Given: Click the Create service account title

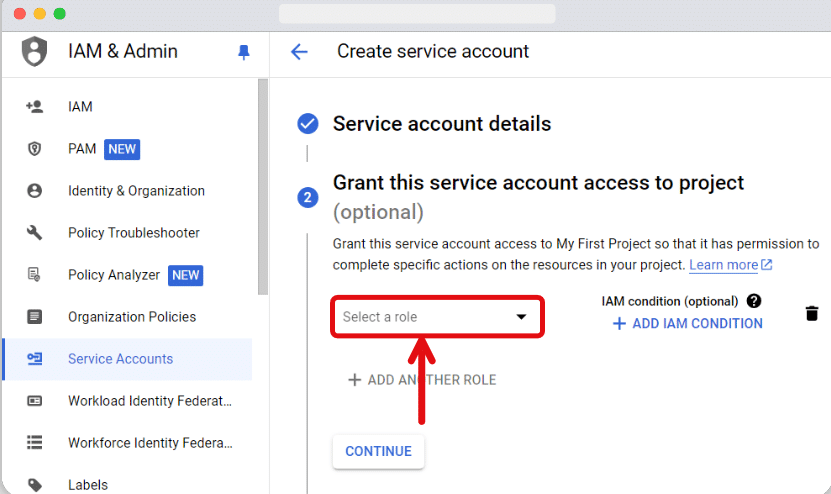Looking at the screenshot, I should tap(433, 51).
